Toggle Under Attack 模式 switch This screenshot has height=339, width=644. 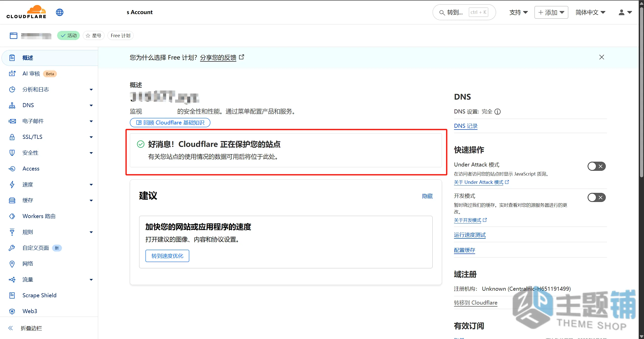tap(596, 166)
